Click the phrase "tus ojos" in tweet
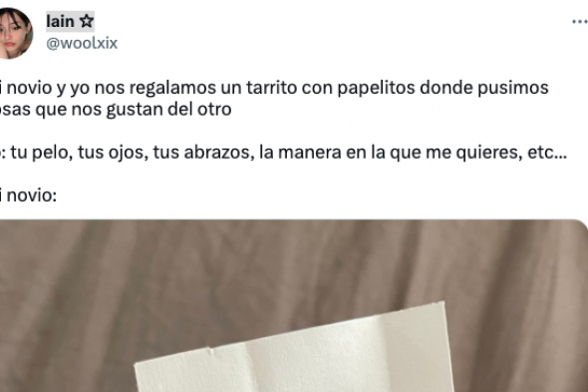The height and width of the screenshot is (392, 588). pyautogui.click(x=114, y=153)
